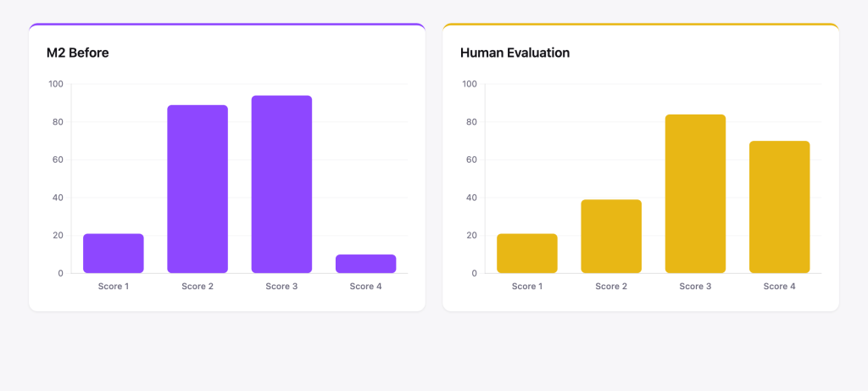Select the Score 2 label in M2 Before chart
The width and height of the screenshot is (868, 391).
[x=198, y=287]
